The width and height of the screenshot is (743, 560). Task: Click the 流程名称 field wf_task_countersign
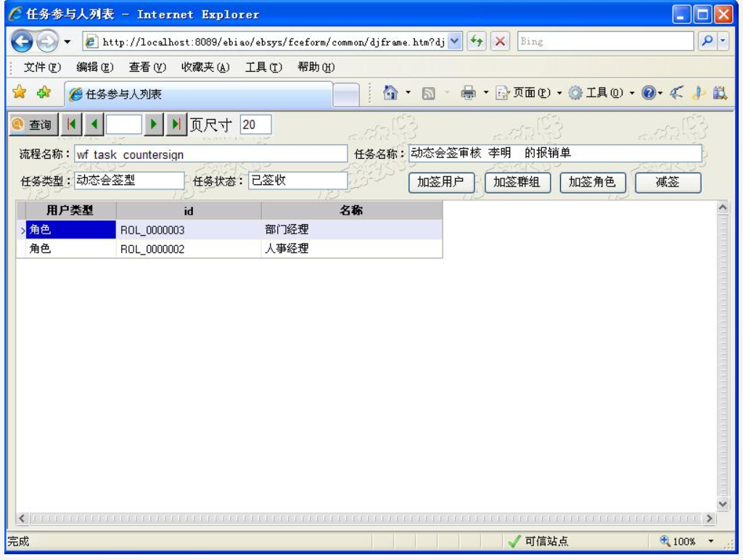point(211,154)
